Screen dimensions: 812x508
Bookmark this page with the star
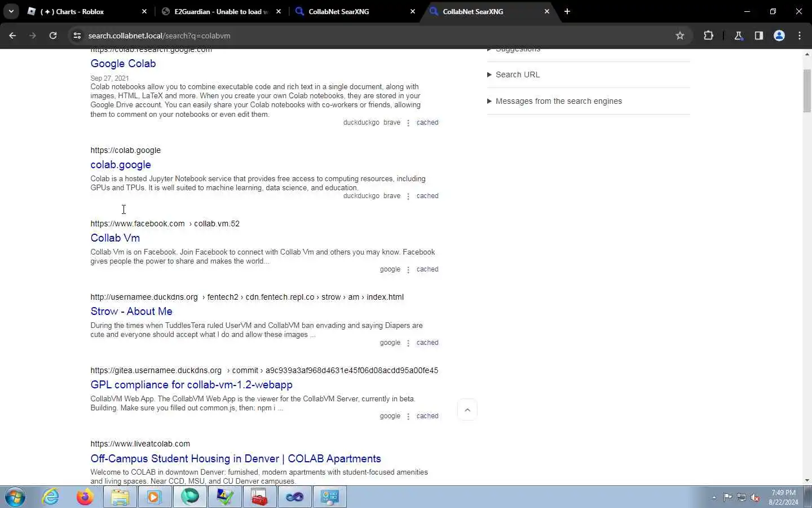click(x=680, y=36)
